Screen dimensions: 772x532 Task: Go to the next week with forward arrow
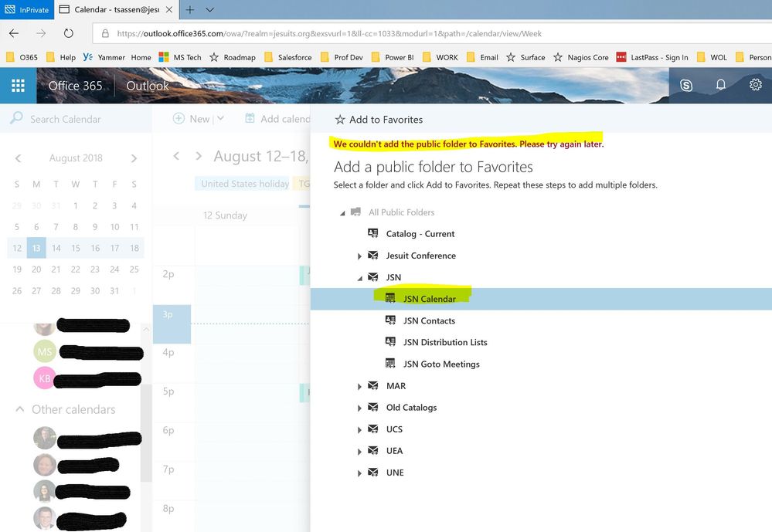(x=199, y=156)
